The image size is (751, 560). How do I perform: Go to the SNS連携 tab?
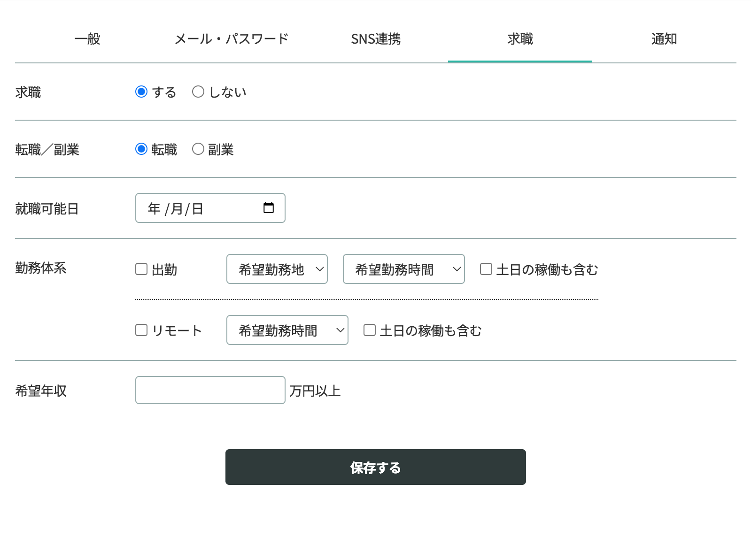point(376,39)
